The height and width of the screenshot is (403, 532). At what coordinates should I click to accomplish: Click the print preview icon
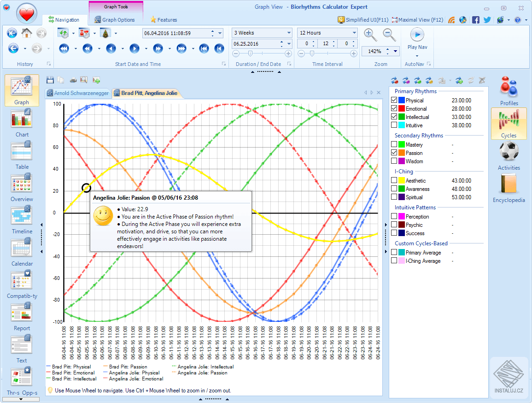[84, 80]
